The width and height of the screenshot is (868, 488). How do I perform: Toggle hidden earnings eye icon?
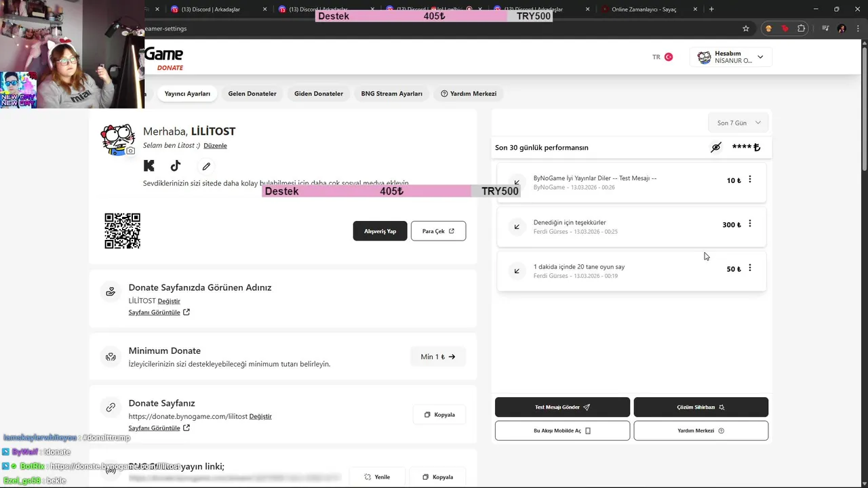715,147
